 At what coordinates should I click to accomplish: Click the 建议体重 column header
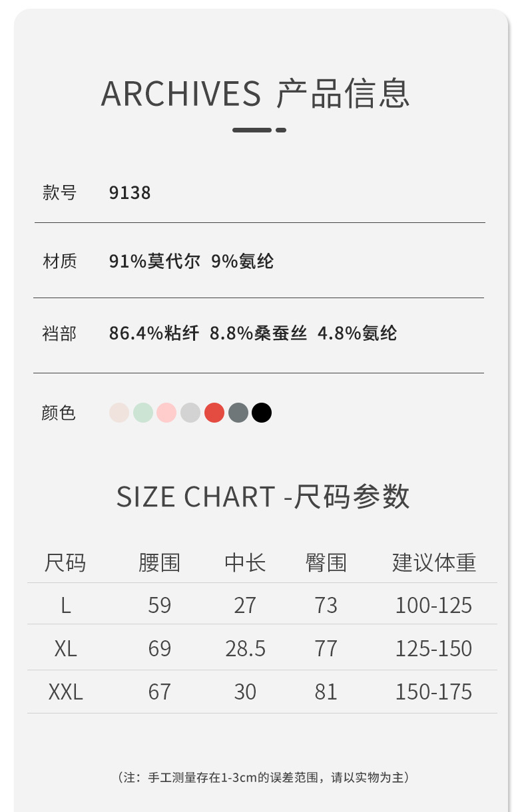point(434,563)
